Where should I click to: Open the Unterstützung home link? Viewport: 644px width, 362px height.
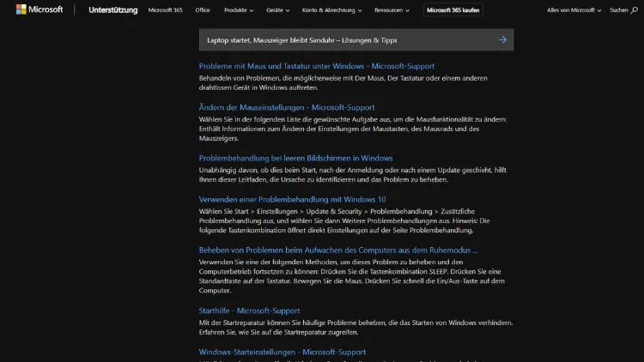[x=113, y=9]
